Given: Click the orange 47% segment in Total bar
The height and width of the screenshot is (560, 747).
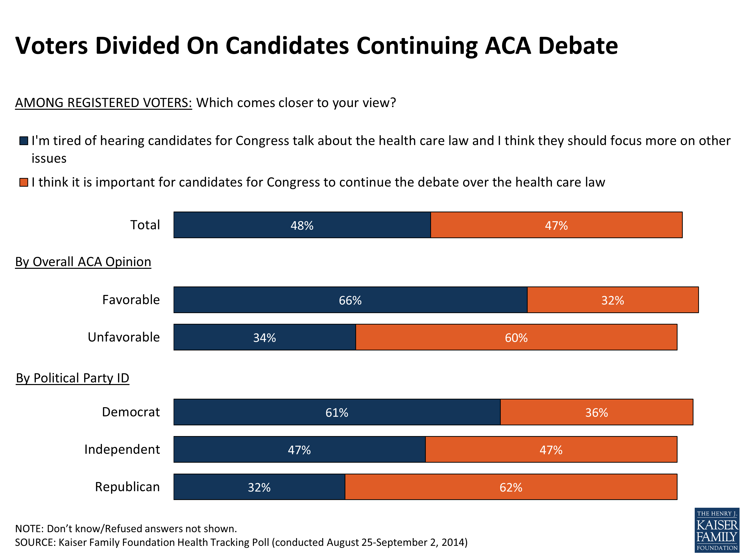Looking at the screenshot, I should pos(556,225).
